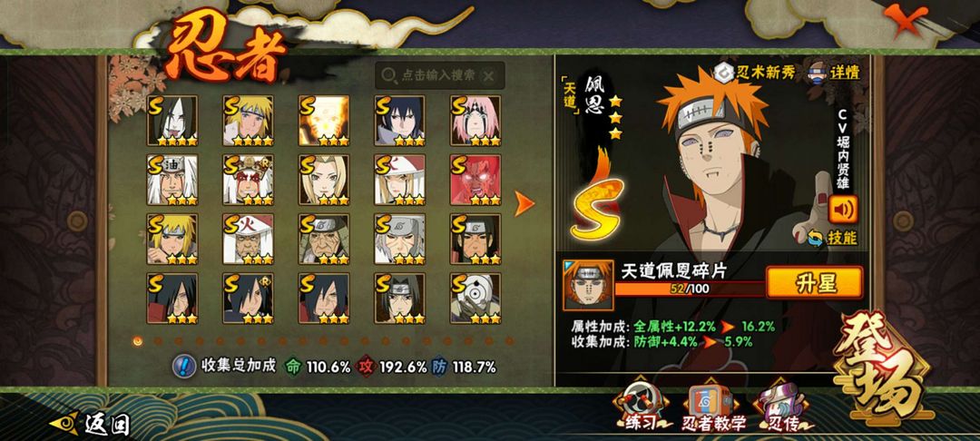Click the fragment progress bar 52/100
980x441 pixels.
[690, 288]
